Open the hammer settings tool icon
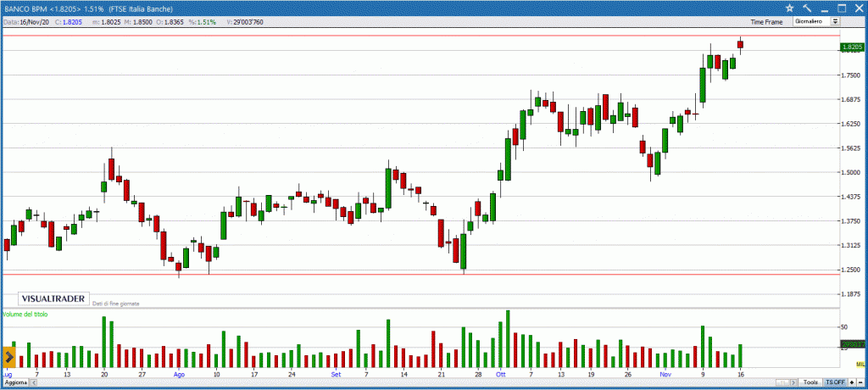This screenshot has height=390, width=868. (807, 8)
